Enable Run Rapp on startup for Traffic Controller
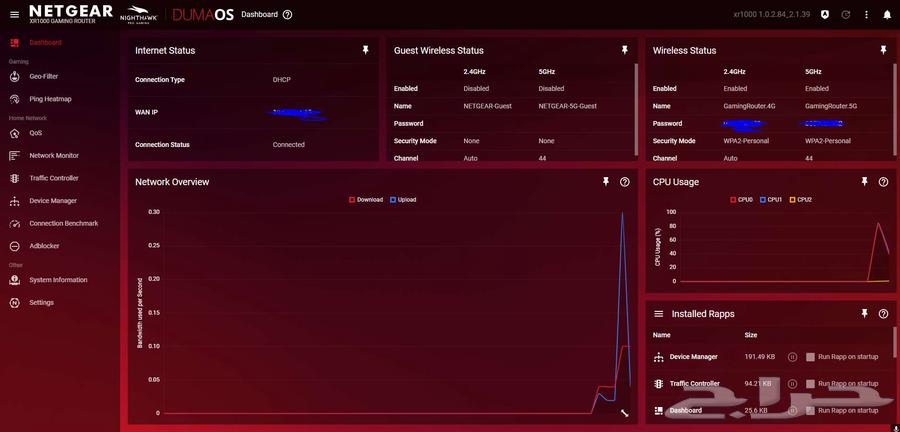Screen dimensions: 900x432 click(810, 384)
